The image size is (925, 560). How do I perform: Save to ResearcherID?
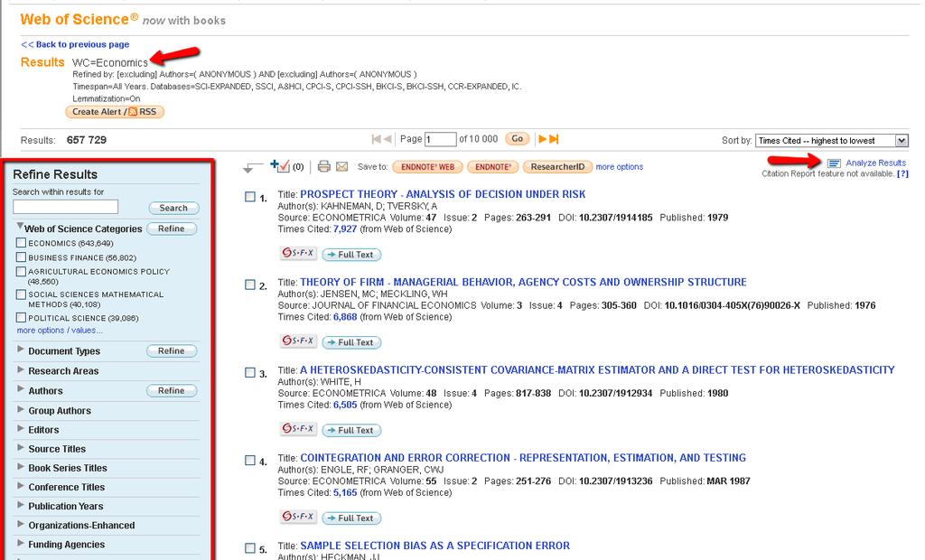tap(557, 167)
